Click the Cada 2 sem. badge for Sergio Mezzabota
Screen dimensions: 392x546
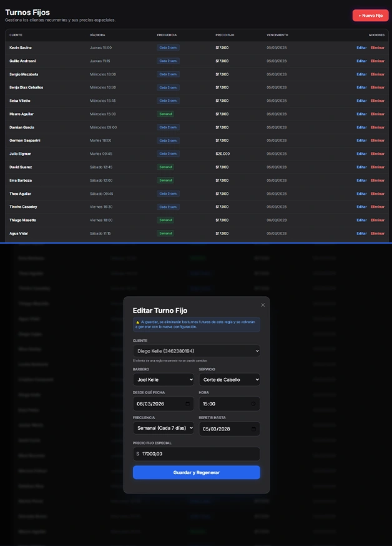[x=168, y=74]
